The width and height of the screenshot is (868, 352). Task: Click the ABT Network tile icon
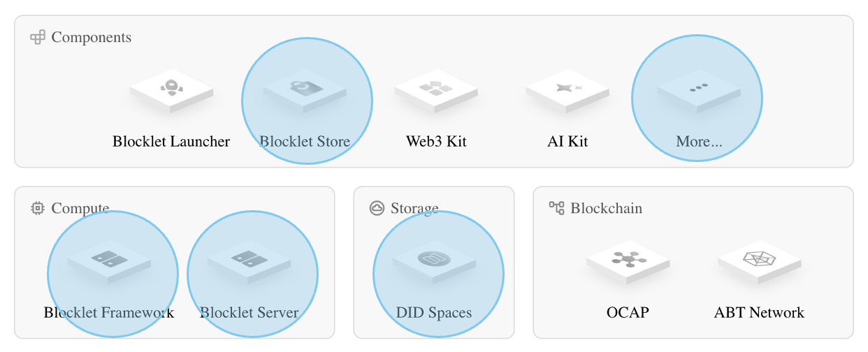coord(759,261)
